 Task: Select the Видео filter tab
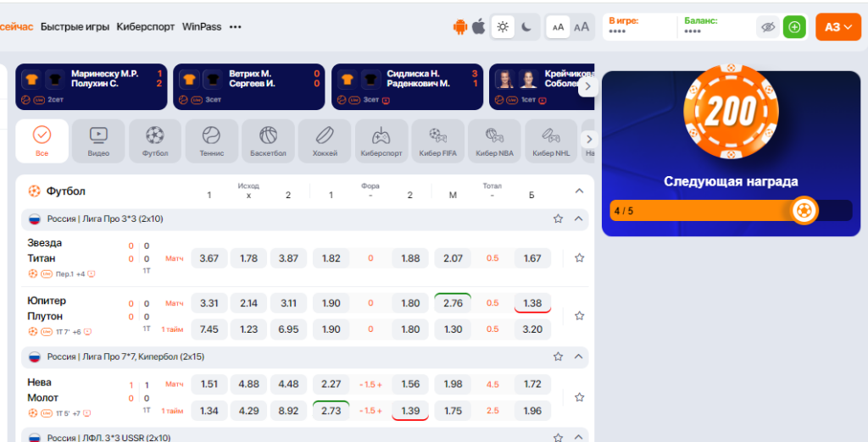[x=98, y=141]
